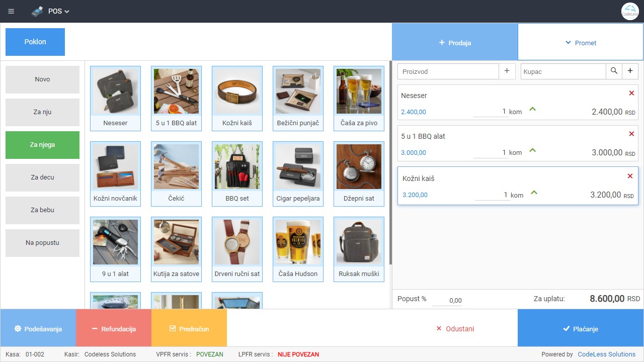Search for a customer with magnifier icon

[x=614, y=71]
